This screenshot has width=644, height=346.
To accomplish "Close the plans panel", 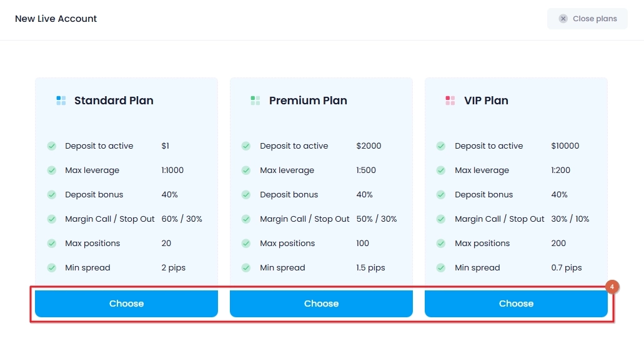I will click(x=587, y=19).
